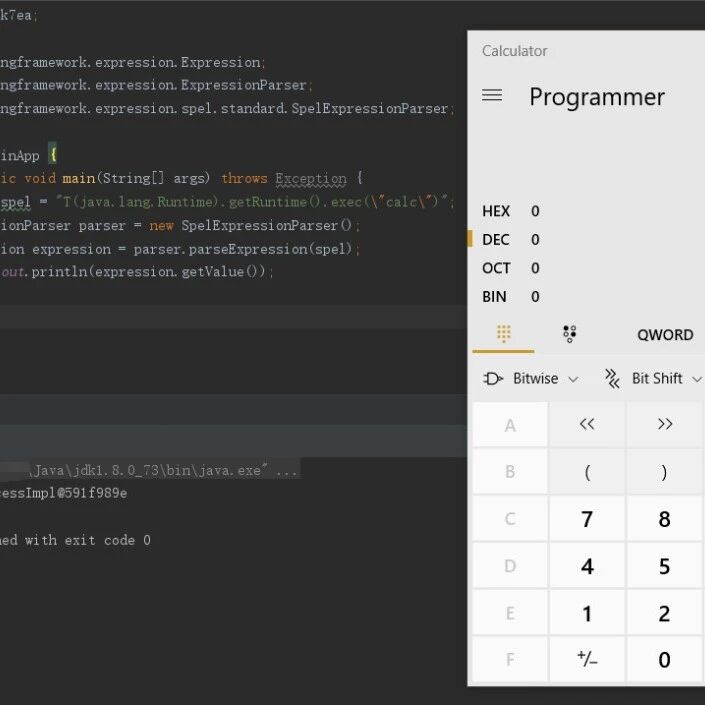Image resolution: width=705 pixels, height=705 pixels.
Task: Click the exit code 0 console message
Action: pos(75,540)
